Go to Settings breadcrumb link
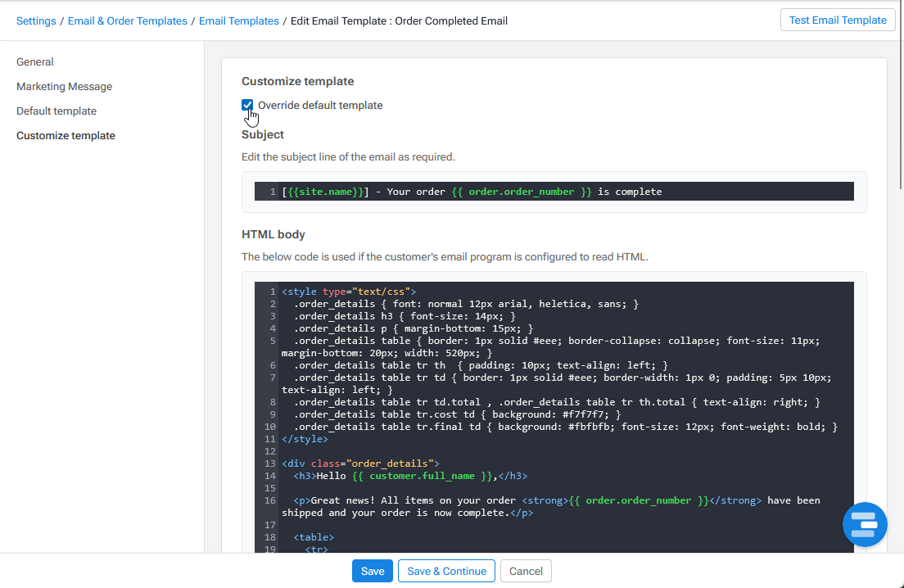 pos(36,20)
